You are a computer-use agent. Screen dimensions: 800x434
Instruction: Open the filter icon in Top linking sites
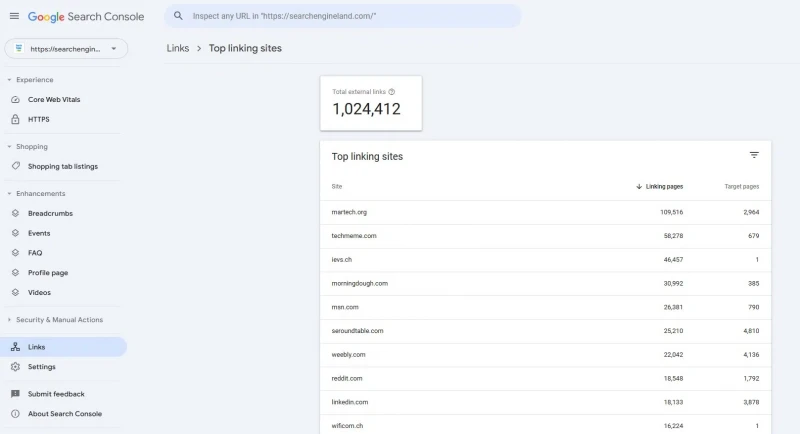(754, 155)
